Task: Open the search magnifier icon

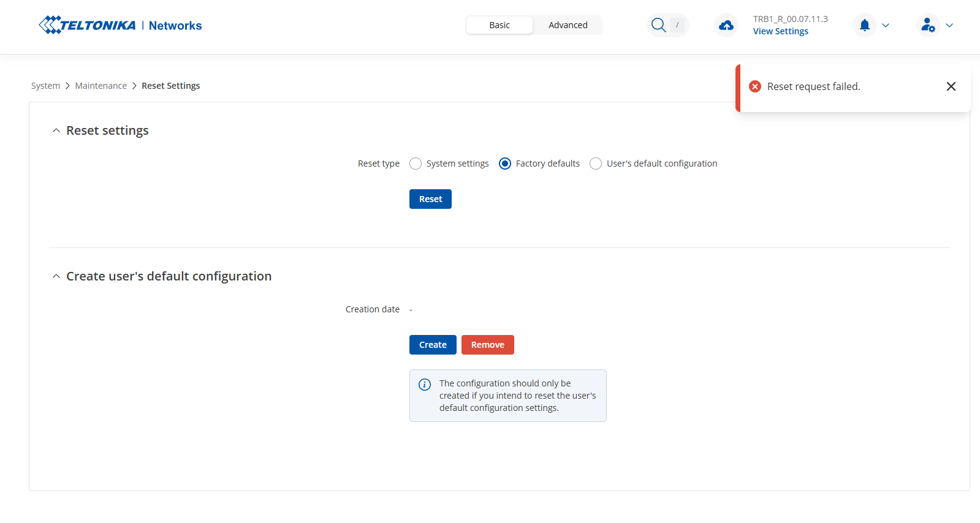Action: point(658,25)
